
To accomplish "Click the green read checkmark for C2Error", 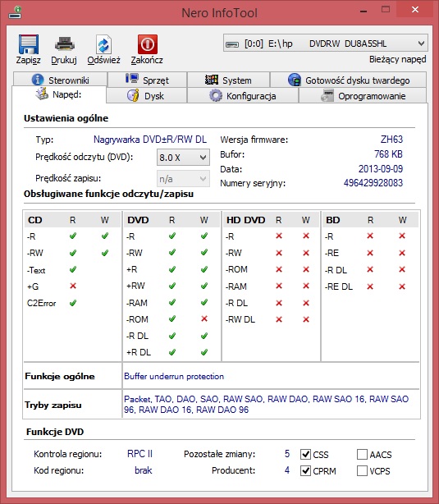I will pos(73,302).
